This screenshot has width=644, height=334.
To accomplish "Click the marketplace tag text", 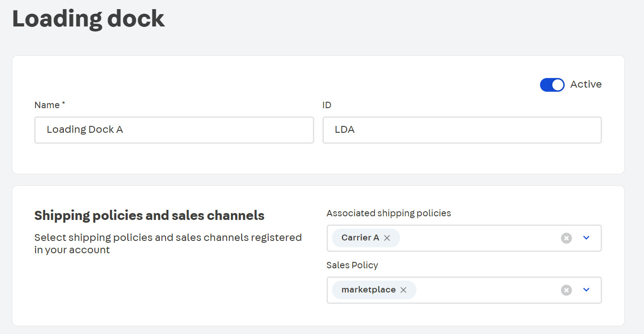I will click(x=368, y=290).
